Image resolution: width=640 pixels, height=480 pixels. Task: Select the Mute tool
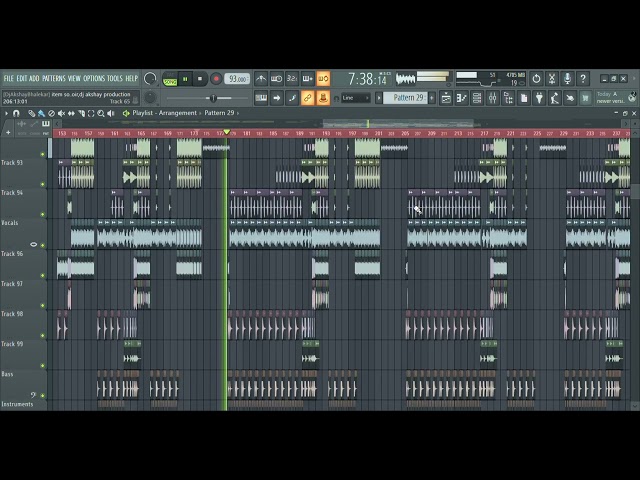(x=61, y=113)
